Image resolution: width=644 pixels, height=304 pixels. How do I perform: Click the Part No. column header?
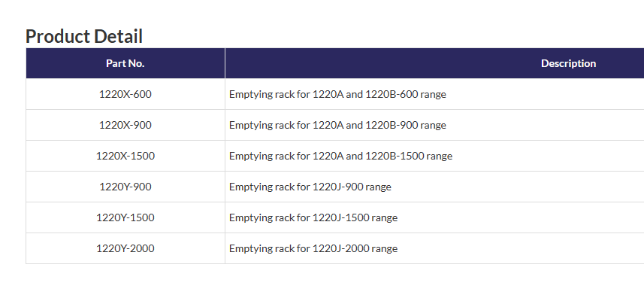click(x=125, y=63)
